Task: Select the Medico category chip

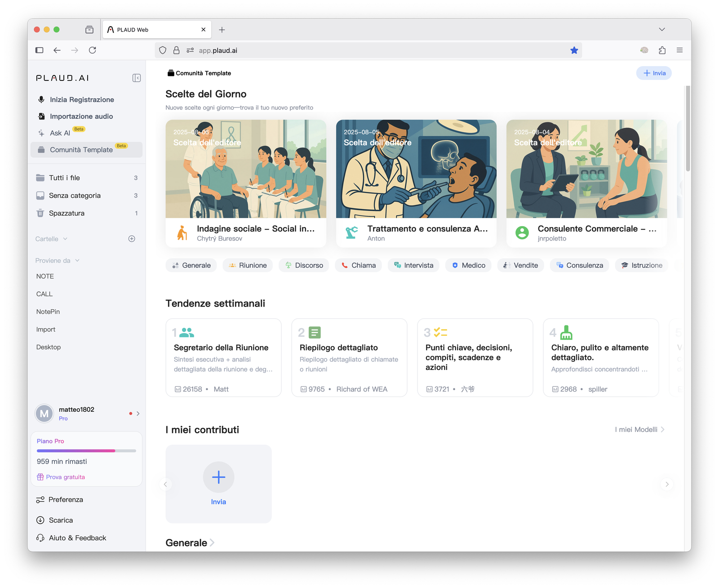Action: pyautogui.click(x=468, y=265)
